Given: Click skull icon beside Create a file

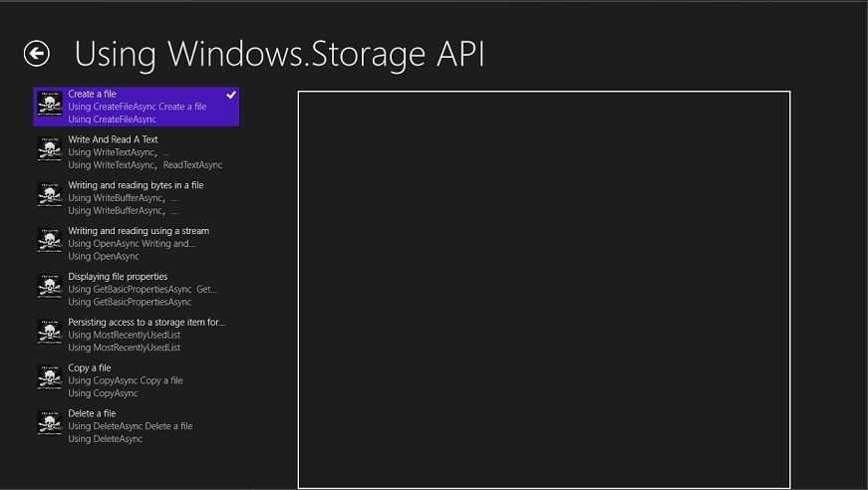Looking at the screenshot, I should tap(50, 104).
